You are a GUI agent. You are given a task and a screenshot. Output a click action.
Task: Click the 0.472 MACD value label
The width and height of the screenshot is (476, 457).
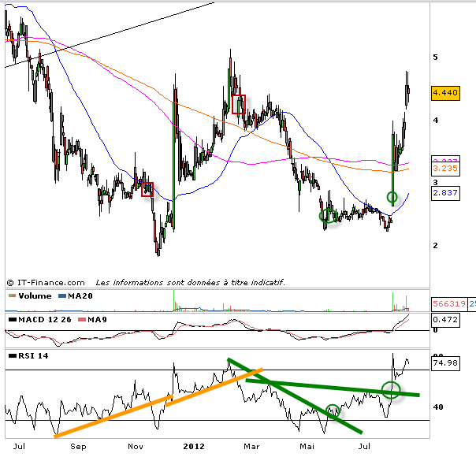pyautogui.click(x=446, y=319)
